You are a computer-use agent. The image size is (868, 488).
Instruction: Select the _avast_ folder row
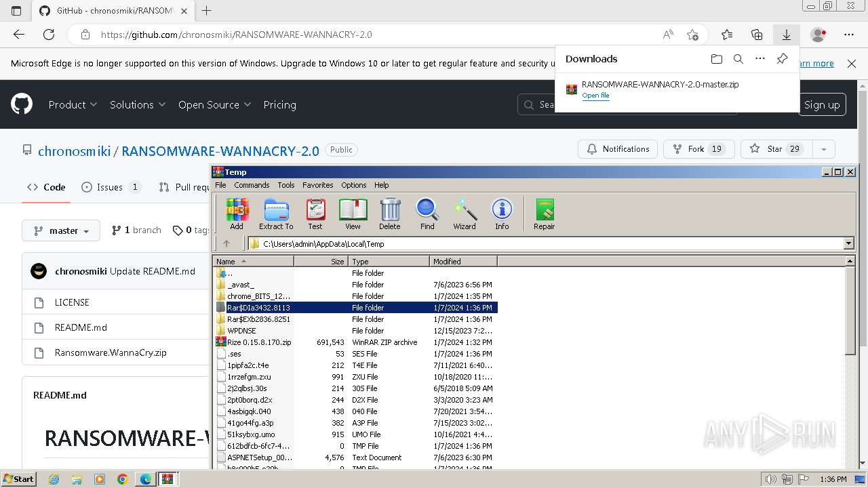point(355,285)
